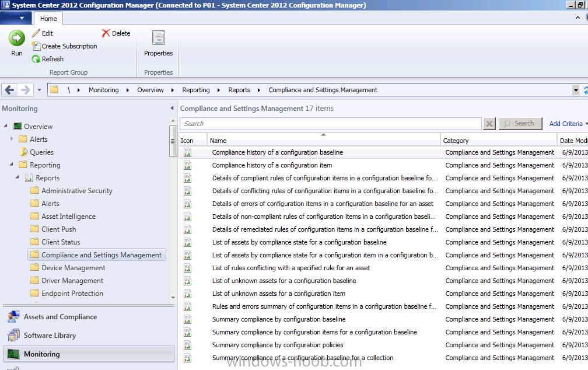Select Compliance and Settings Management folder
The width and height of the screenshot is (588, 370).
pyautogui.click(x=96, y=255)
